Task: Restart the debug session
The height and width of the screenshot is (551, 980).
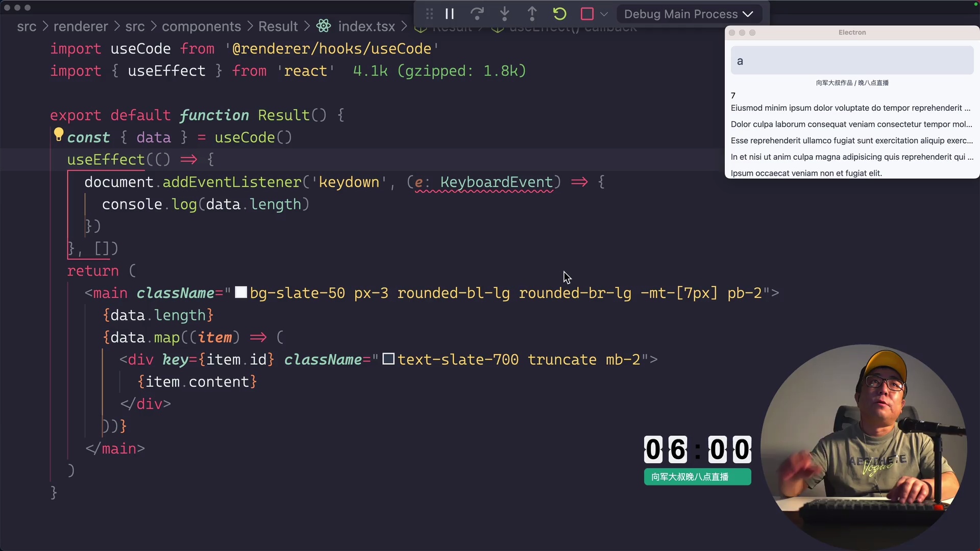Action: click(559, 14)
